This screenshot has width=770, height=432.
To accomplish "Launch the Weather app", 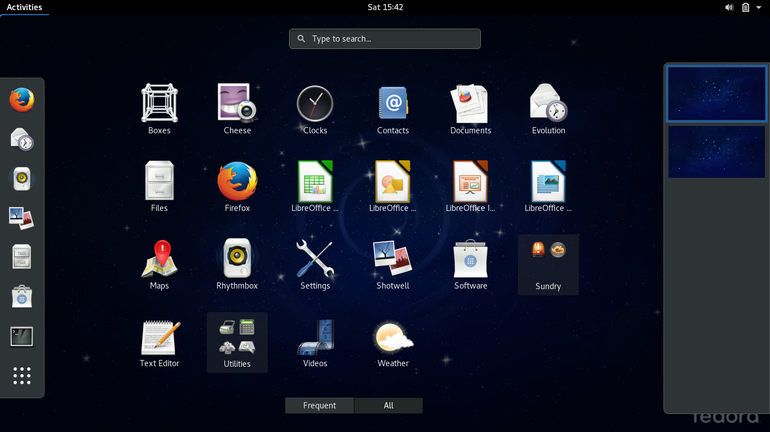I will (393, 341).
